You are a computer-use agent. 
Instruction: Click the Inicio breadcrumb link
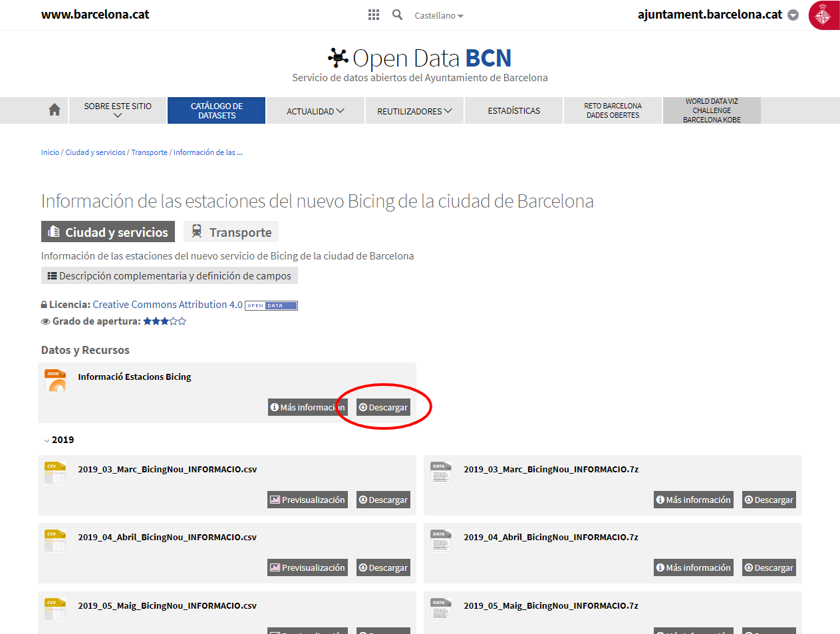(x=50, y=152)
